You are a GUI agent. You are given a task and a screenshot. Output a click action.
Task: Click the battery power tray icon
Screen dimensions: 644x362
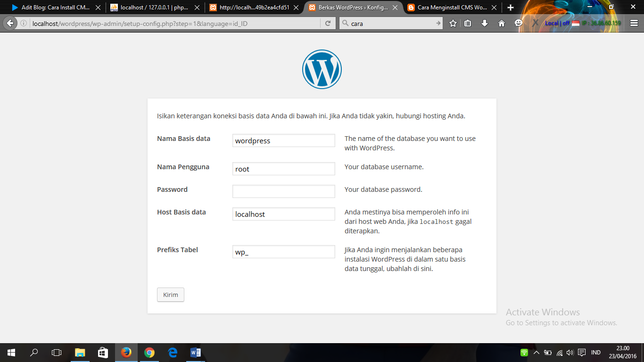(x=548, y=353)
